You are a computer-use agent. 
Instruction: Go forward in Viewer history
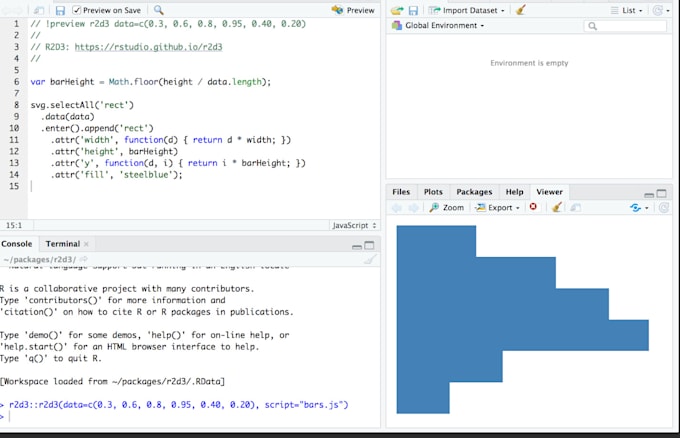coord(413,208)
